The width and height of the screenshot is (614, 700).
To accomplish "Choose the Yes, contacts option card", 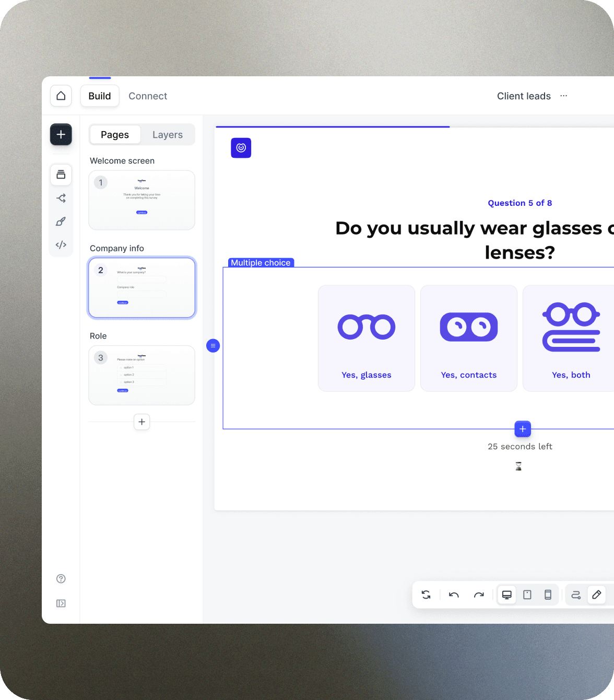I will point(469,338).
